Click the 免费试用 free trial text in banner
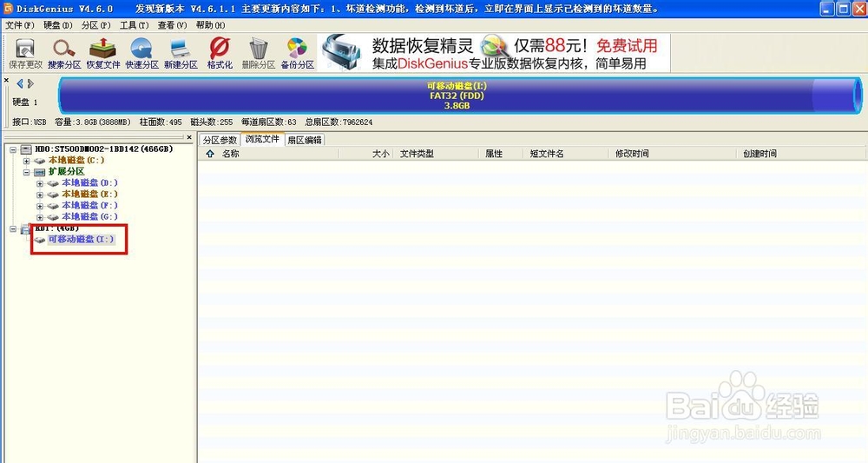Viewport: 868px width, 463px height. (627, 45)
